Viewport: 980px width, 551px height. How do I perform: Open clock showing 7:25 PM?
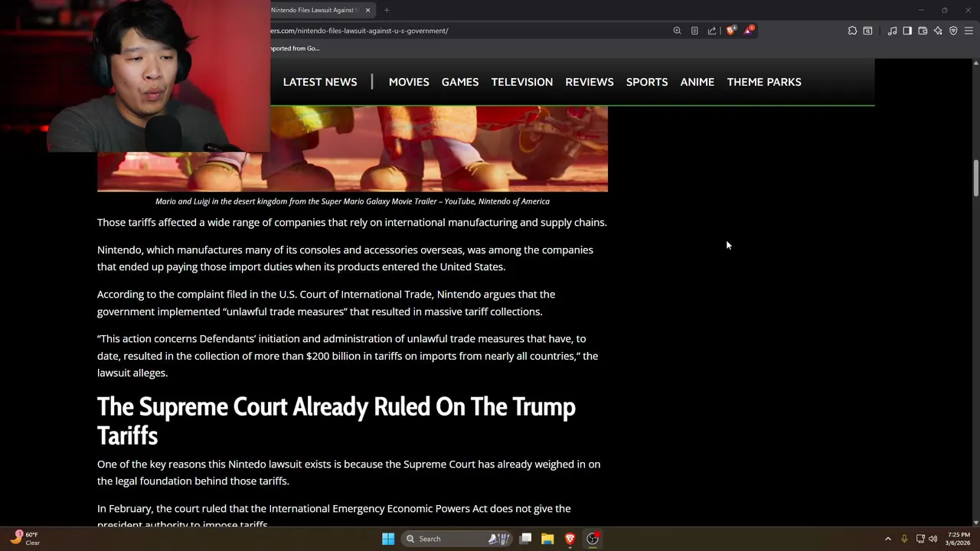click(x=959, y=539)
